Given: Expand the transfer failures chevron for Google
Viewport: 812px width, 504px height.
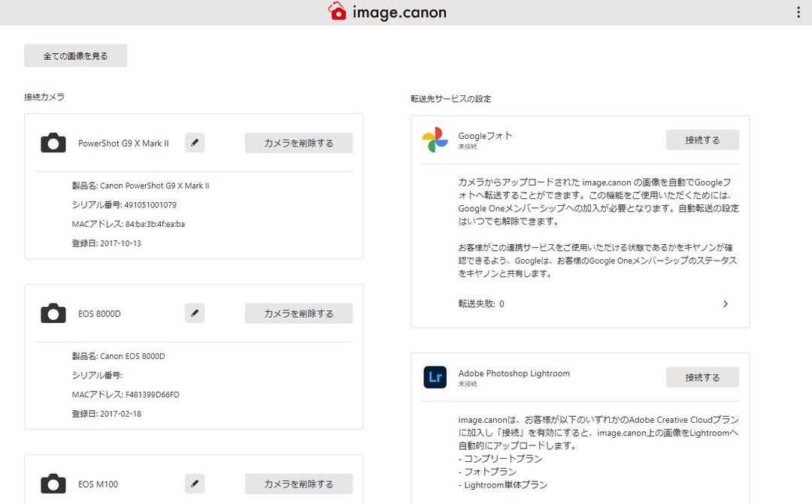Looking at the screenshot, I should pyautogui.click(x=725, y=303).
